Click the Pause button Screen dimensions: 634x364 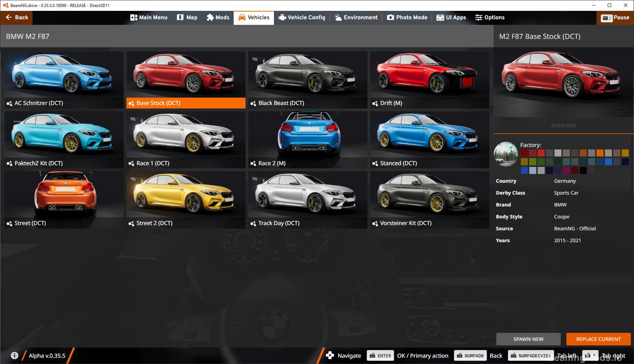[615, 17]
